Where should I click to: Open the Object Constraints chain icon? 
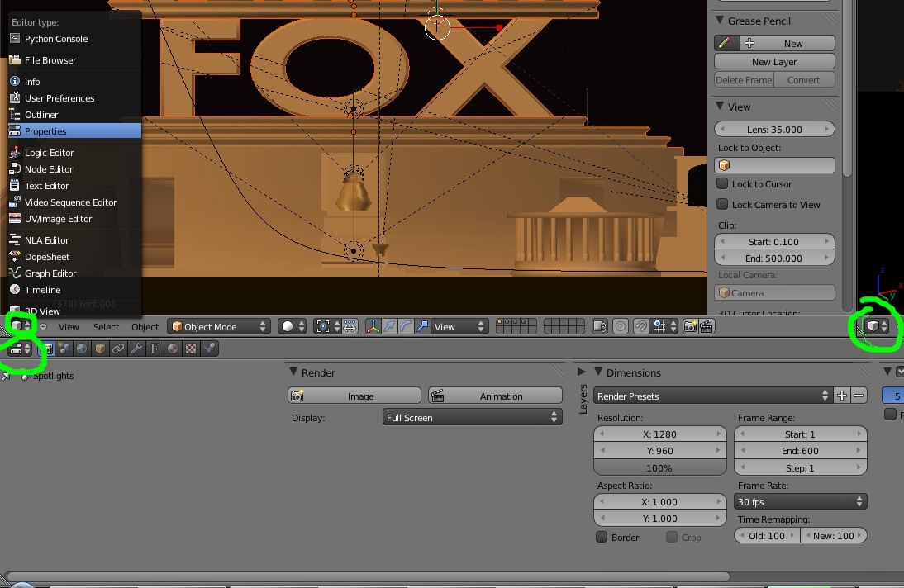tap(118, 349)
